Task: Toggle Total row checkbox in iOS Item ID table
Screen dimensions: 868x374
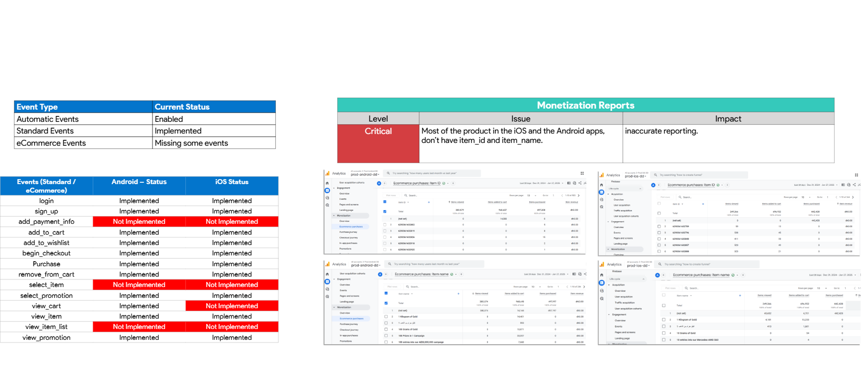Action: click(659, 213)
